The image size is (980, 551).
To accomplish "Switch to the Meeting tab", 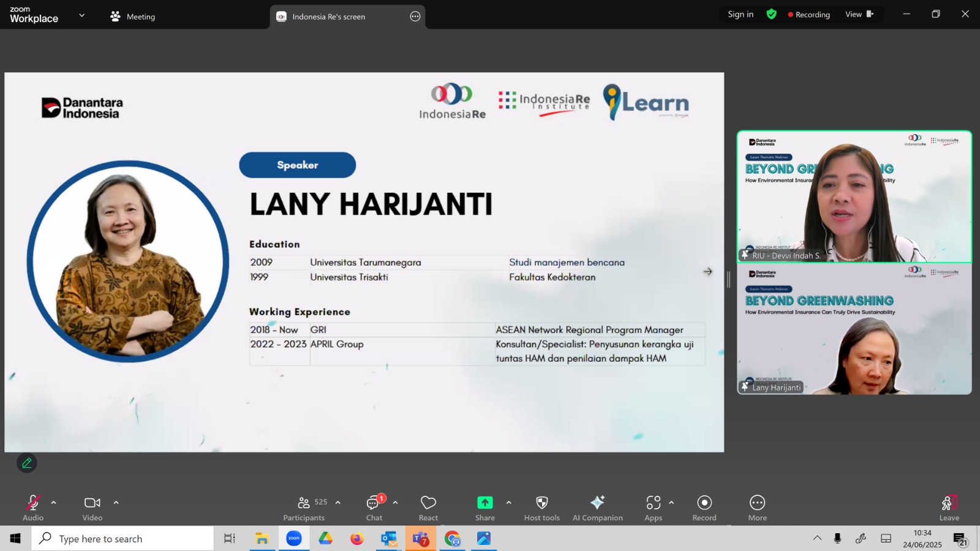I will [133, 17].
